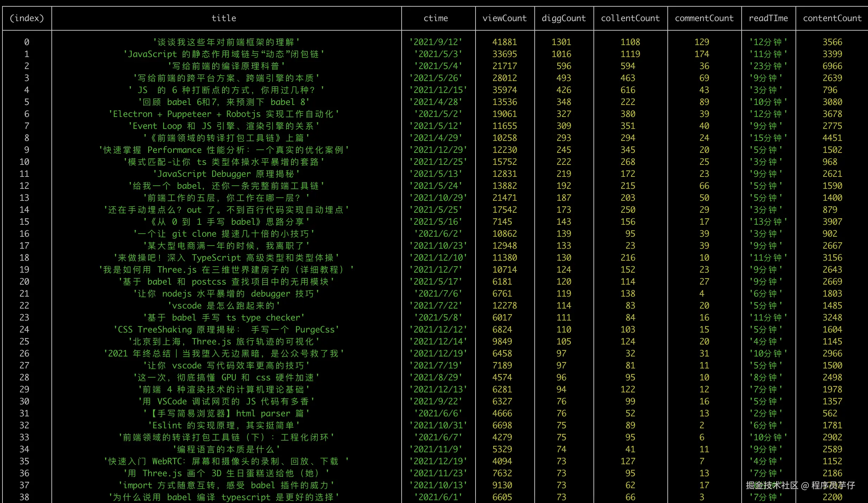This screenshot has height=503, width=868.
Task: Click the 'CSS TreeShaking 原理揭秘' title cell
Action: pyautogui.click(x=226, y=330)
